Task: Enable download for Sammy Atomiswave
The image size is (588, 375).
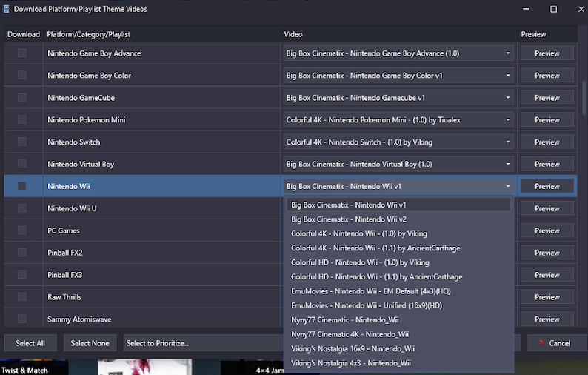Action: tap(21, 319)
